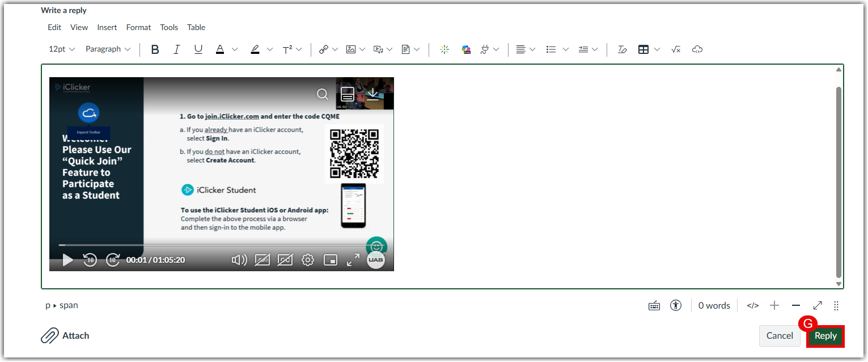Viewport: 868px width, 362px height.
Task: Open the Edit menu
Action: 54,27
